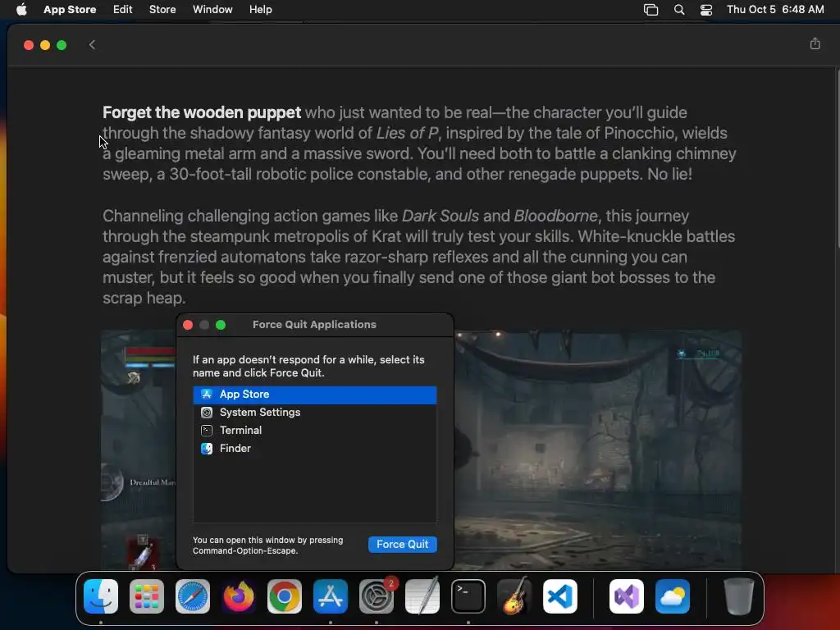
Task: Open Finder from the Dock
Action: (101, 596)
